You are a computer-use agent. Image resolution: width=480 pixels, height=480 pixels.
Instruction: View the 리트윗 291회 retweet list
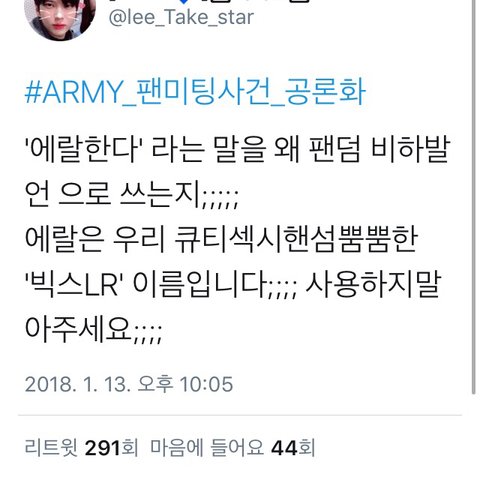coord(81,447)
